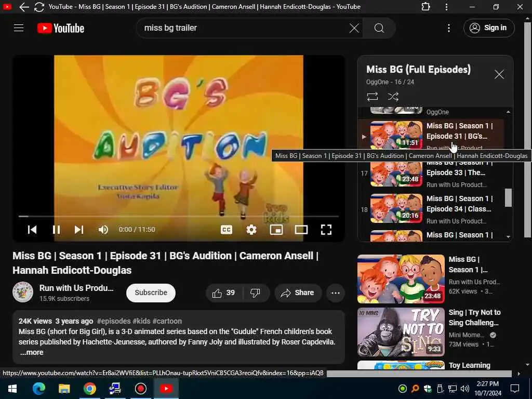The height and width of the screenshot is (399, 532).
Task: Pause the video
Action: coord(56,230)
